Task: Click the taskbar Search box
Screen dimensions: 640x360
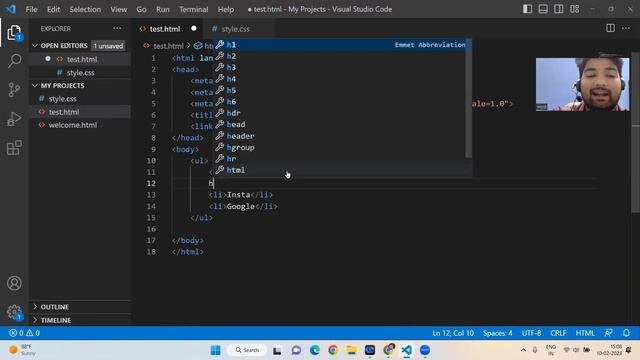Action: point(247,350)
